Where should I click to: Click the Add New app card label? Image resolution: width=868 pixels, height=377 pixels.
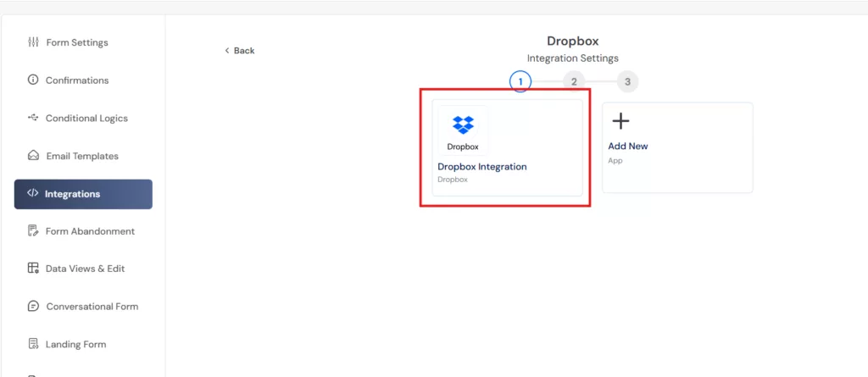(628, 147)
